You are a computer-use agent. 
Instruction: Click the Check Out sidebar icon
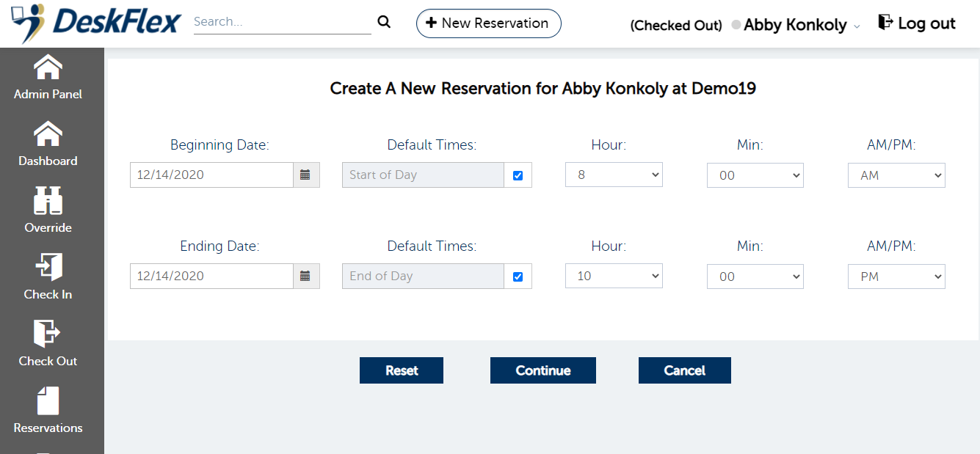pyautogui.click(x=48, y=334)
